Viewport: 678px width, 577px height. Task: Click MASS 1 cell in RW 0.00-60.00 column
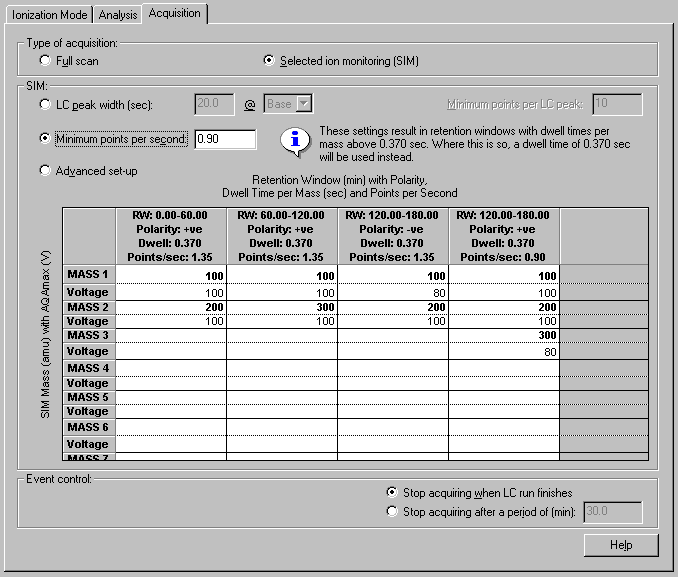[x=171, y=275]
